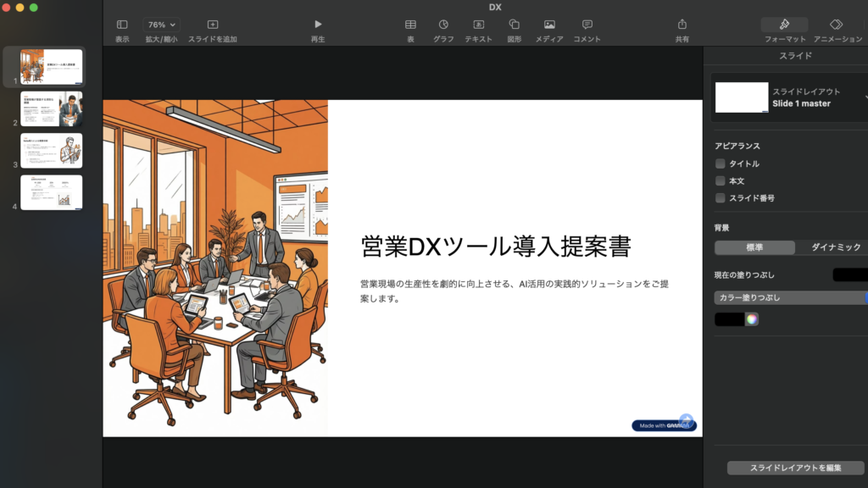Switch to the アニメーション tab

click(837, 25)
